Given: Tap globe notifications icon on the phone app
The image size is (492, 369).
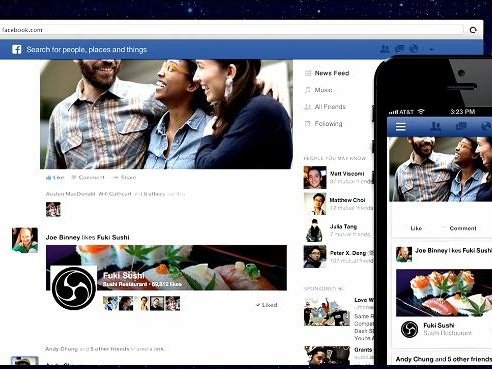Looking at the screenshot, I should [x=486, y=126].
